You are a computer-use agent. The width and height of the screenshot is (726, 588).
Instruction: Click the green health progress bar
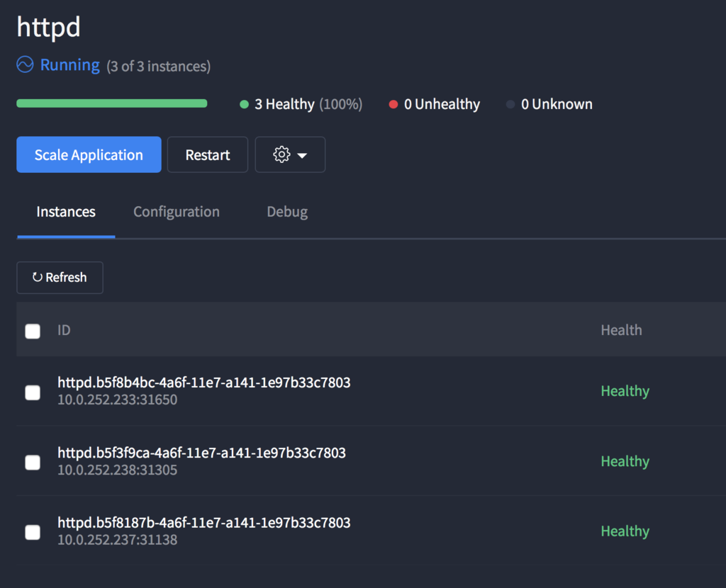(111, 103)
